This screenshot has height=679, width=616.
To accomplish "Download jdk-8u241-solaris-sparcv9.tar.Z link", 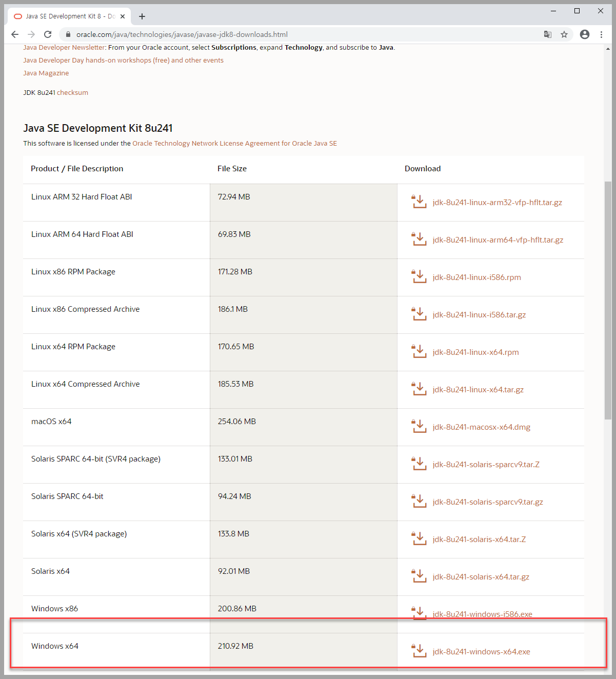I will (x=486, y=464).
